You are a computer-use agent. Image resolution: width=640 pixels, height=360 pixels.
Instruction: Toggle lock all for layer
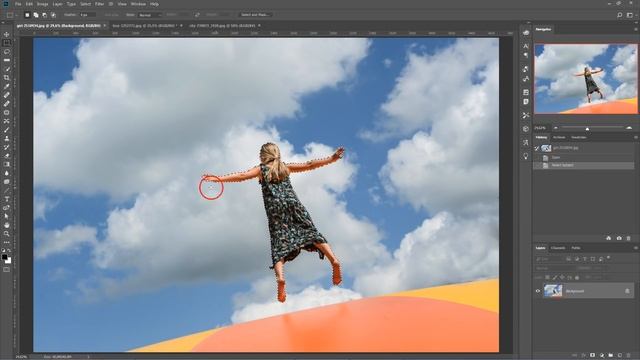click(x=577, y=278)
